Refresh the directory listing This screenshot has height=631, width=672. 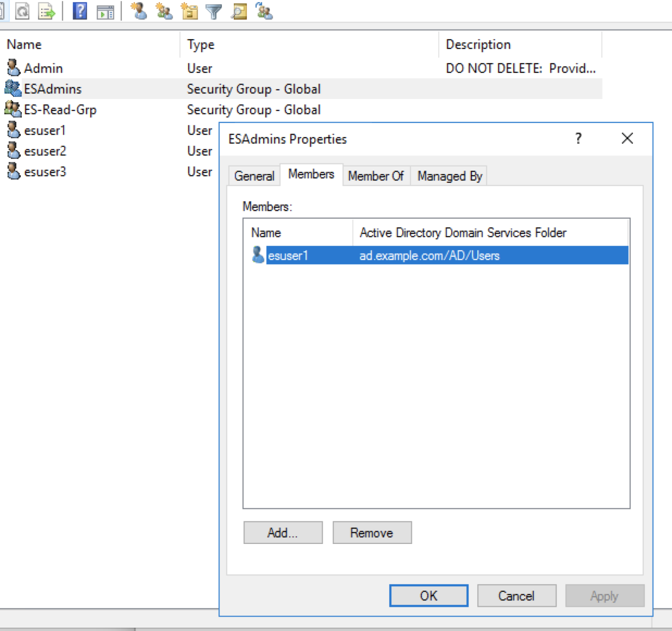(23, 12)
